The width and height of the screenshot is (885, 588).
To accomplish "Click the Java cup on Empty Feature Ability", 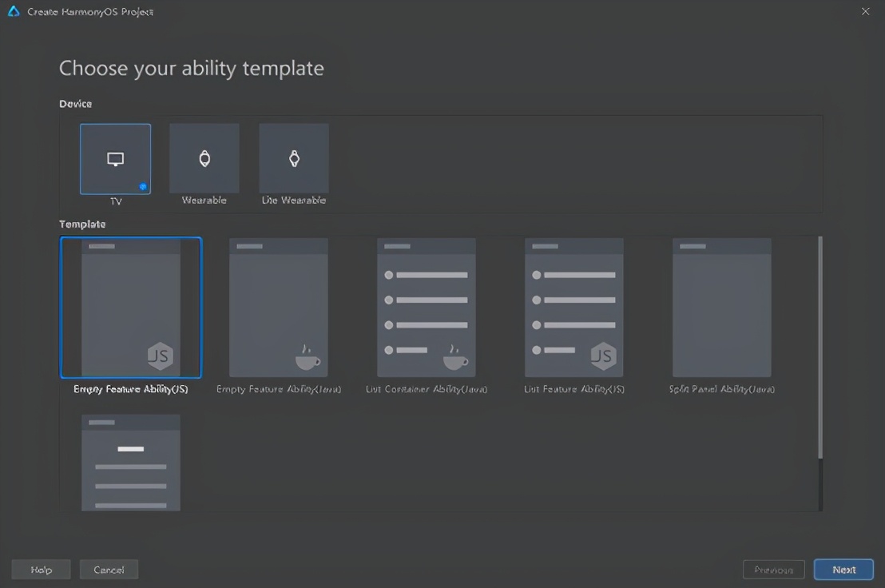I will click(x=308, y=357).
